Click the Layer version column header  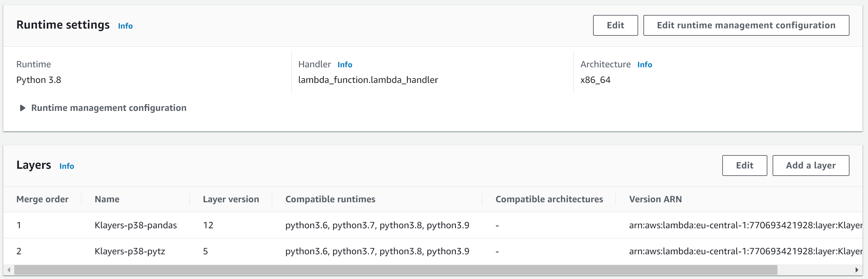point(230,199)
